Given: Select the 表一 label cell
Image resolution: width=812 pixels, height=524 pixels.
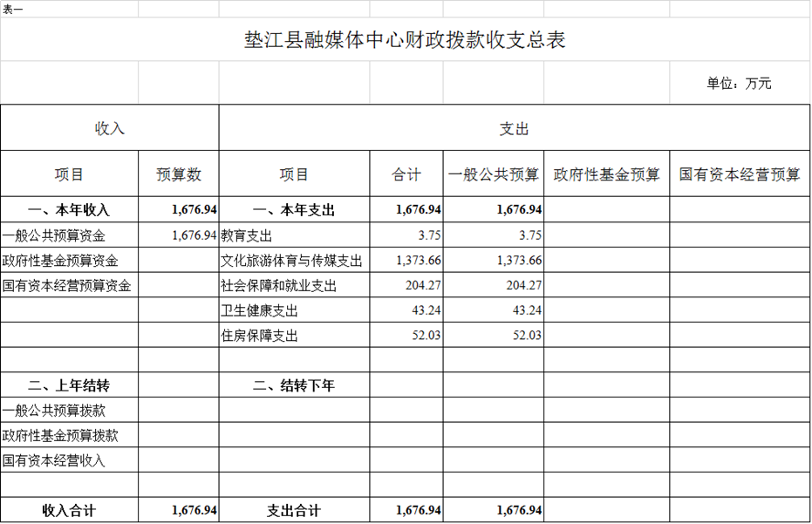Looking at the screenshot, I should pos(13,8).
